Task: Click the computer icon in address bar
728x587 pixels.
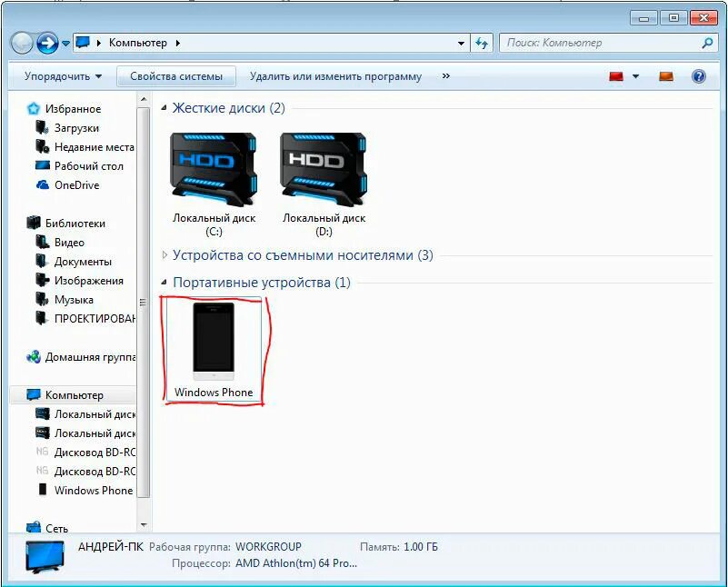Action: 83,42
